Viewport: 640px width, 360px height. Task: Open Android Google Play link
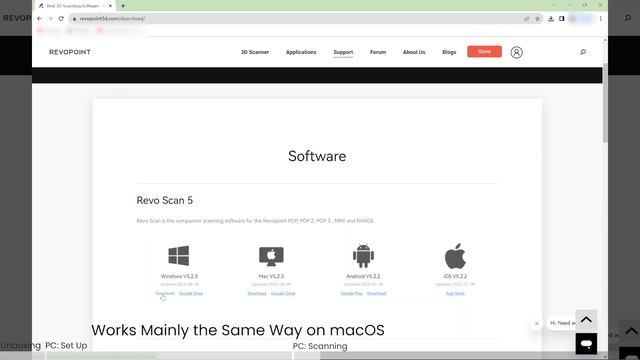coord(351,293)
